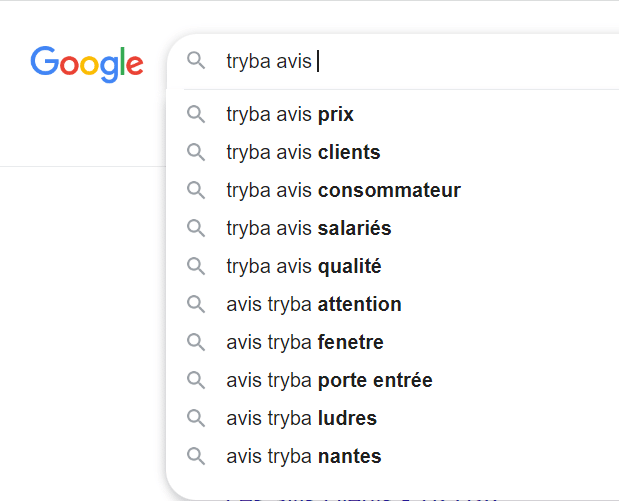
Task: Pick the "avis tryba ludres" suggestion
Action: pos(301,418)
